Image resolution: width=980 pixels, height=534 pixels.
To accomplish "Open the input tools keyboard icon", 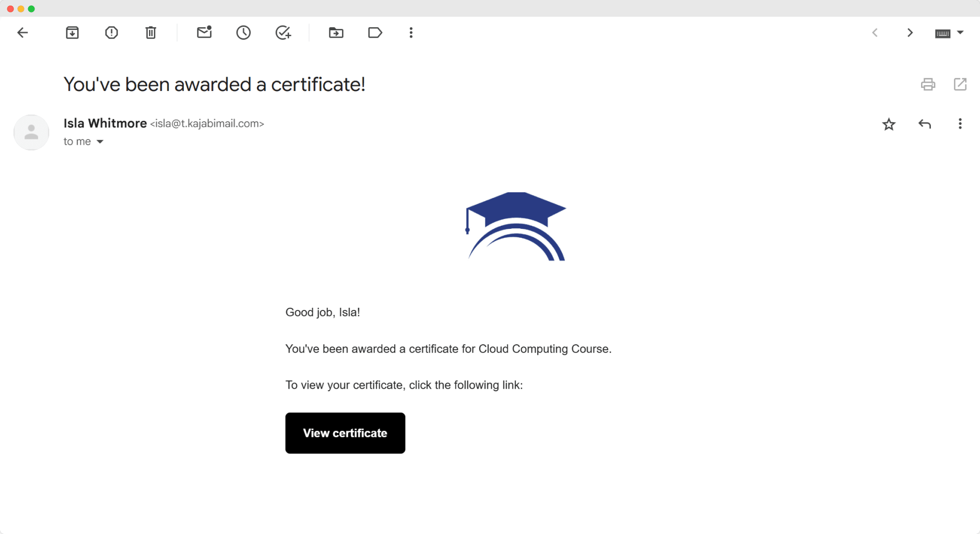I will [942, 33].
